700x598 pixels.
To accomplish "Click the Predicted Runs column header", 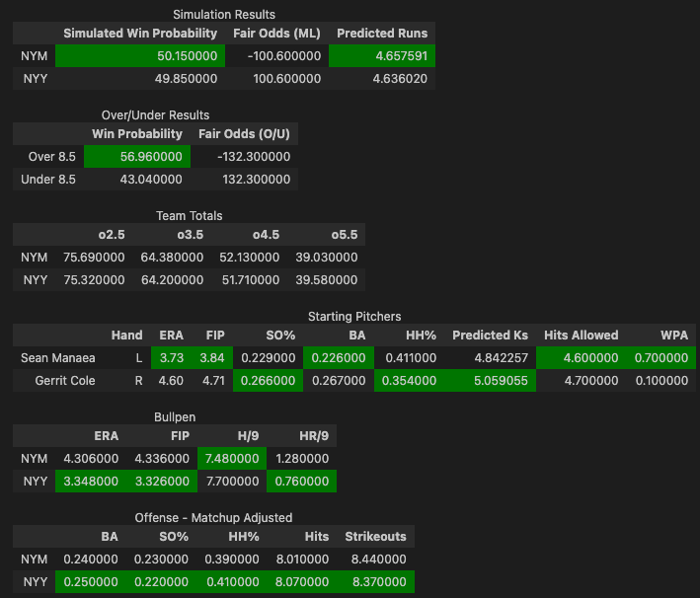I will [x=382, y=33].
